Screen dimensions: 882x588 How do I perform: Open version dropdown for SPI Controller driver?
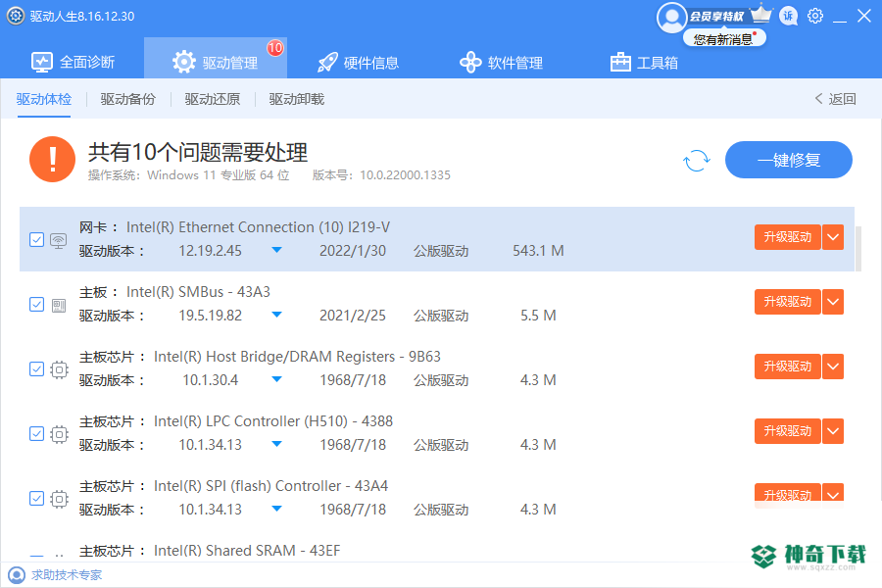point(276,509)
